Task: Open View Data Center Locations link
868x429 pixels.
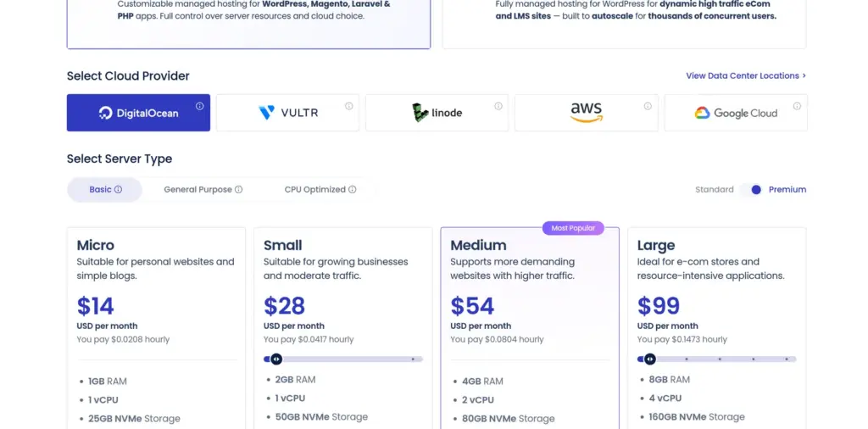Action: [x=746, y=75]
